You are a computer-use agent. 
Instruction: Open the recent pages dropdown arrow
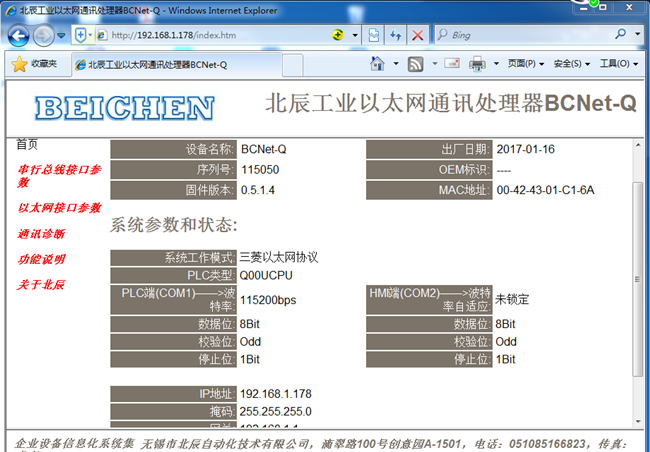pos(61,36)
